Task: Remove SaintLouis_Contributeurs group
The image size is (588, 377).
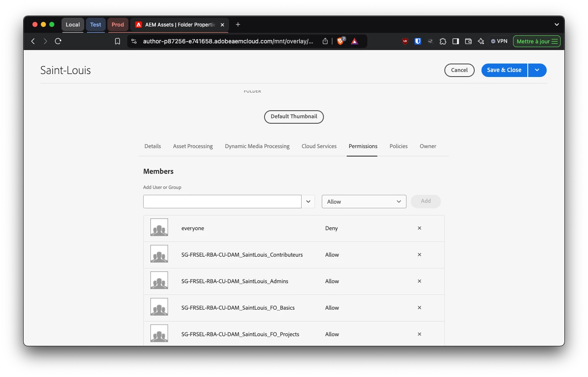Action: 420,255
